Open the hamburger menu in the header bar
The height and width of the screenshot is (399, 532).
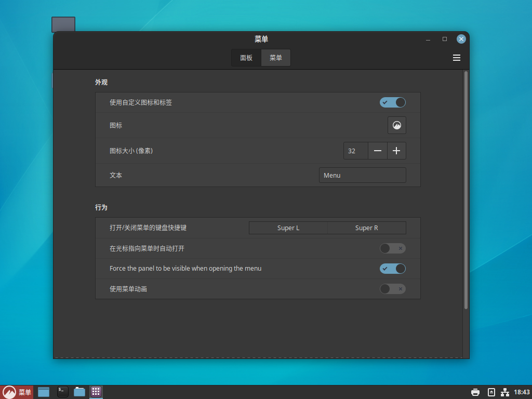coord(457,58)
